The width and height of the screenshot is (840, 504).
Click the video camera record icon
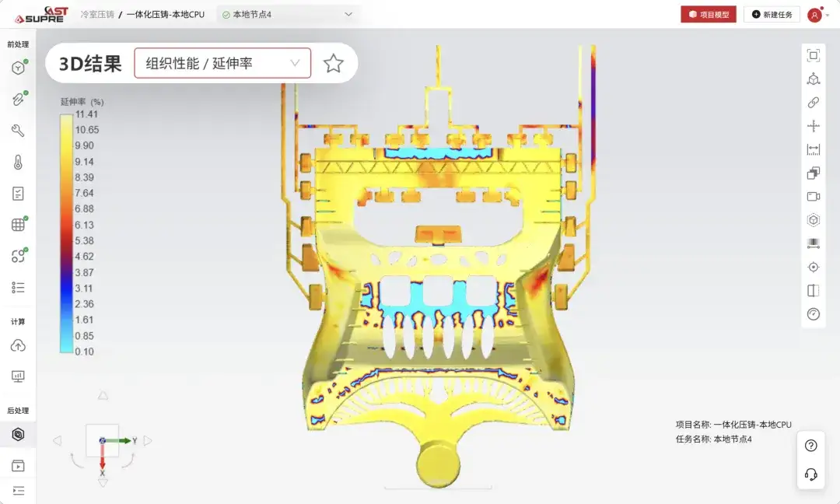pyautogui.click(x=814, y=197)
